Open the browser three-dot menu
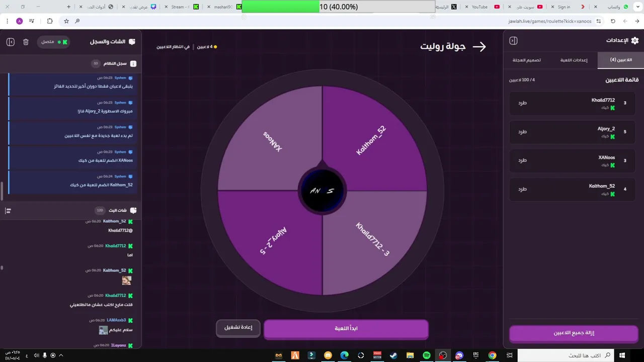This screenshot has height=362, width=644. coord(7,21)
